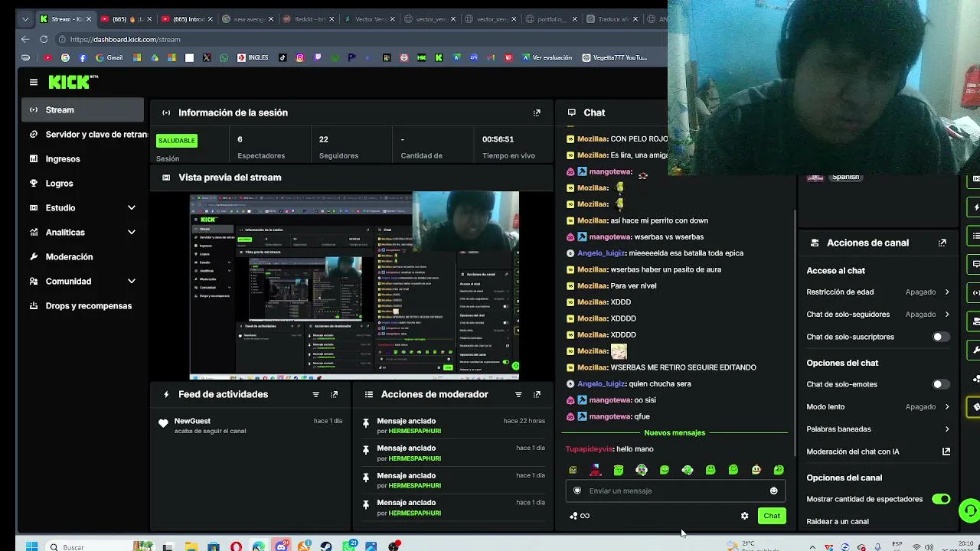
Task: Open the TikTok bookmark
Action: [283, 57]
